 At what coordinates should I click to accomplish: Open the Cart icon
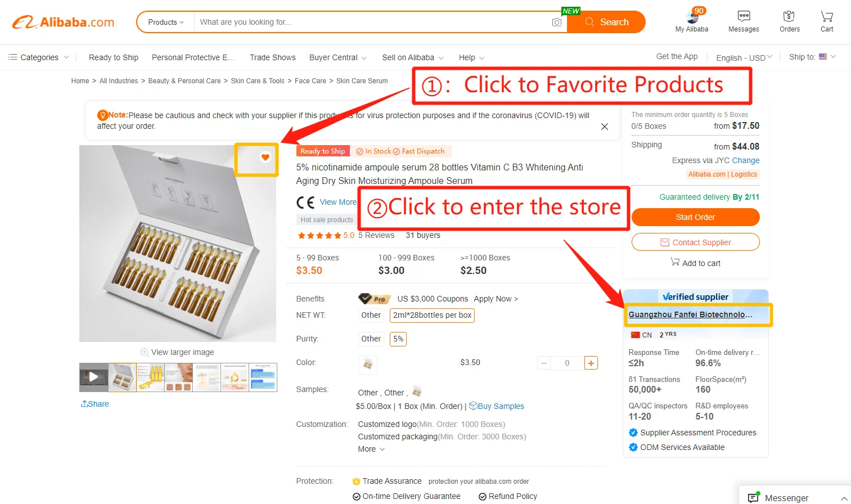point(826,16)
